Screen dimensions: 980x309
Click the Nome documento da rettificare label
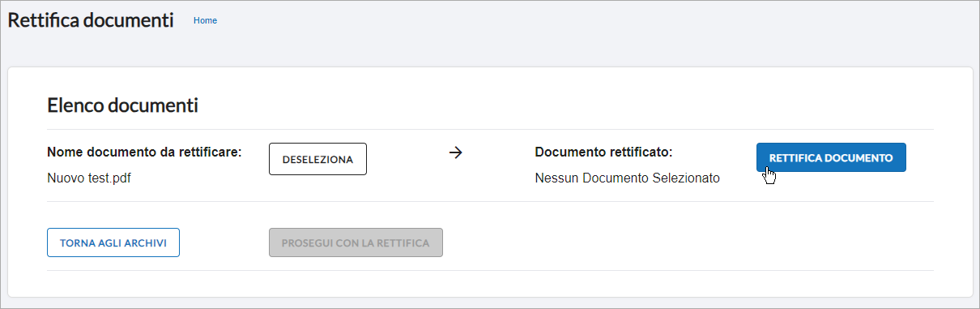point(144,152)
